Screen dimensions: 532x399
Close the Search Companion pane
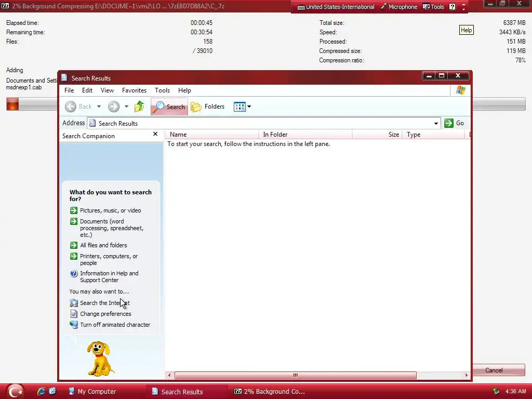(155, 134)
